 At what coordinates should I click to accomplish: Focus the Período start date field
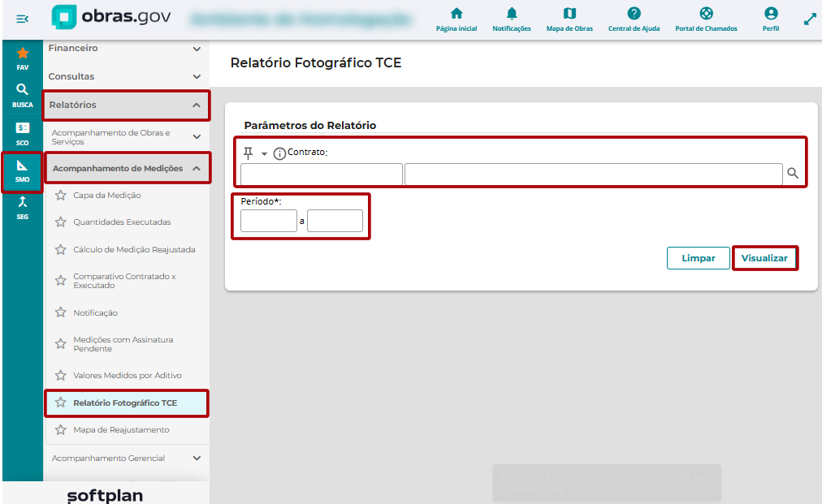point(269,221)
